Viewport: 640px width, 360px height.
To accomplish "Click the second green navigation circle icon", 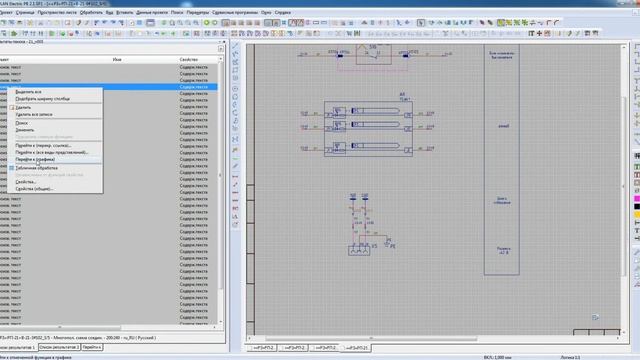I will 215,23.
